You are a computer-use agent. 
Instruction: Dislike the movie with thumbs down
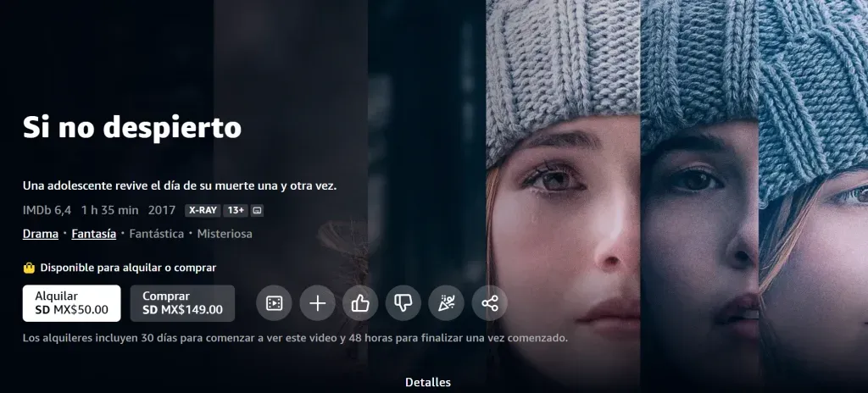(x=403, y=303)
